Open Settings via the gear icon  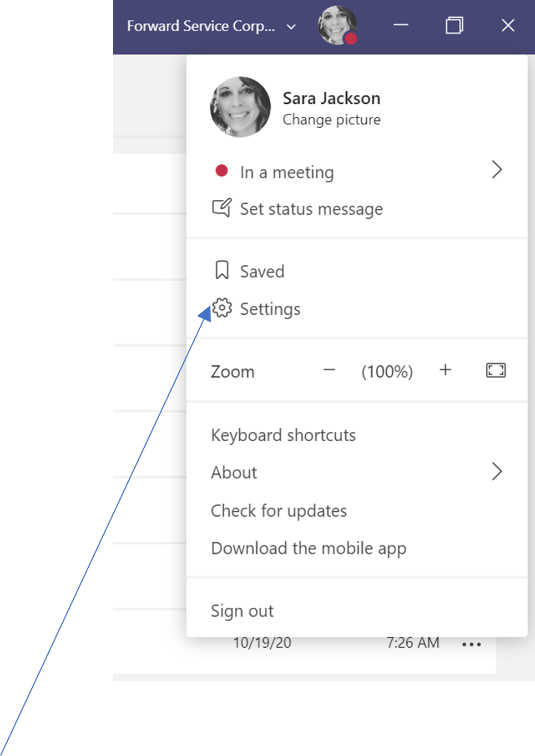223,309
